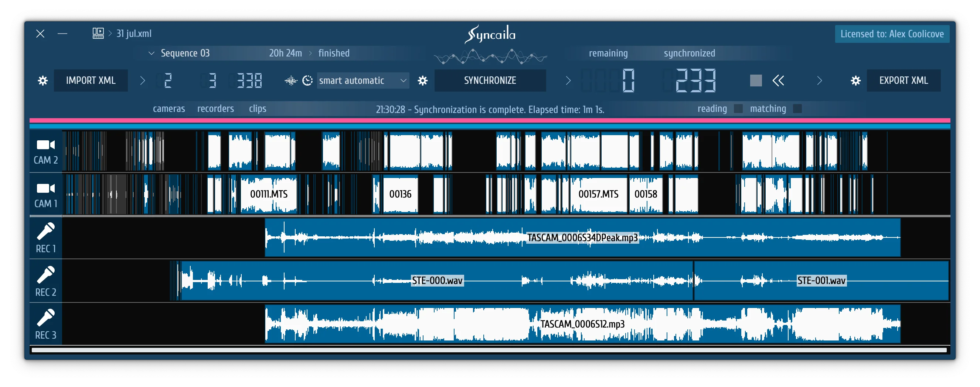The image size is (980, 387).
Task: Toggle the matching indicator box
Action: point(797,109)
